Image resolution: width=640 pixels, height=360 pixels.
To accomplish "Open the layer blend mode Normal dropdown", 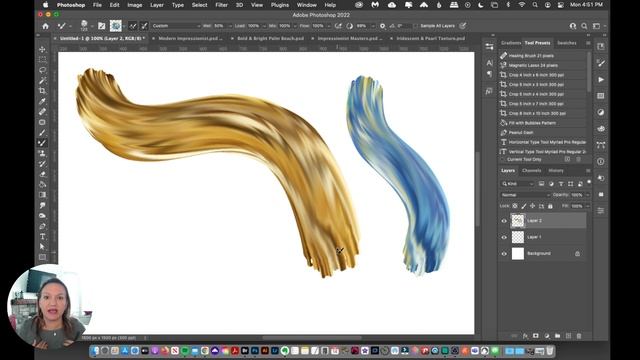I will pos(526,195).
